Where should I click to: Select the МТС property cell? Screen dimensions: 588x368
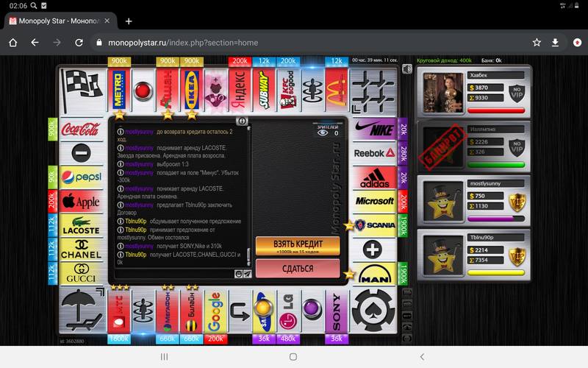pos(119,311)
